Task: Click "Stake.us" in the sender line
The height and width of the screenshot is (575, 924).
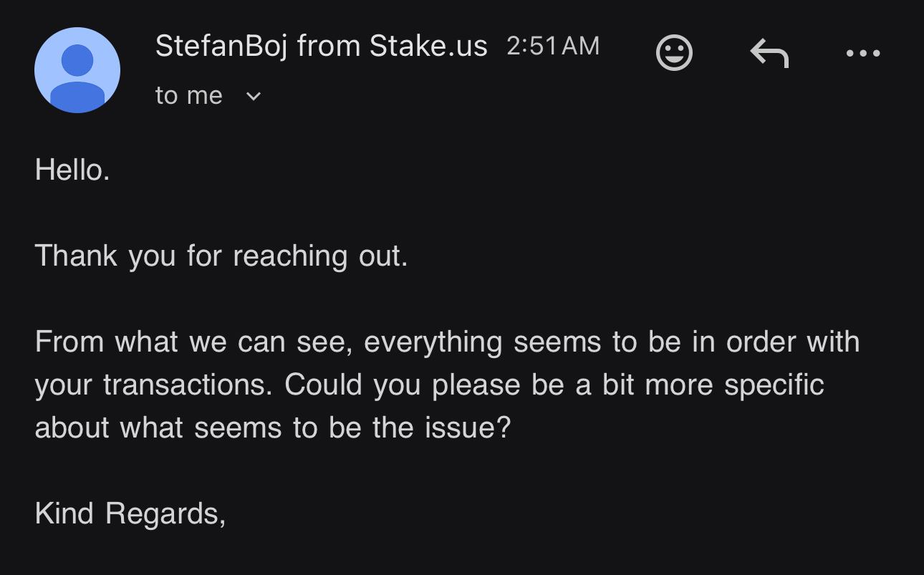Action: (428, 47)
